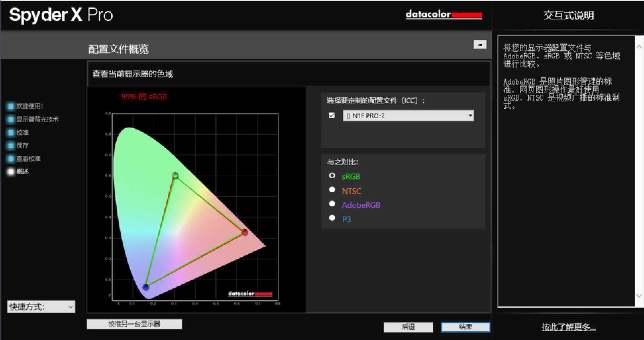Viewport: 644px width, 340px height.
Task: Click the 显示器背光技术 sidebar label
Action: pos(38,119)
